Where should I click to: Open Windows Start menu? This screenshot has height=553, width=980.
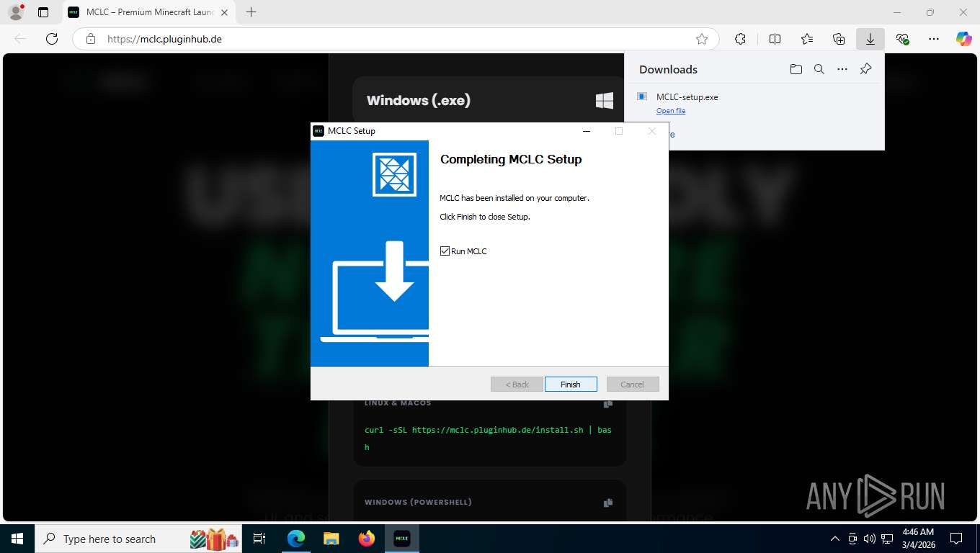tap(17, 539)
